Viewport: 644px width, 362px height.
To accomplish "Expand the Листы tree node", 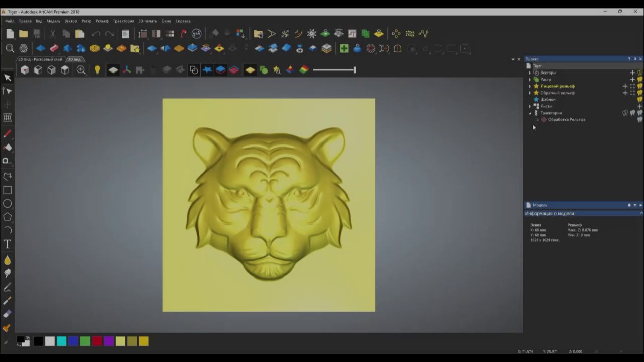I will 530,106.
